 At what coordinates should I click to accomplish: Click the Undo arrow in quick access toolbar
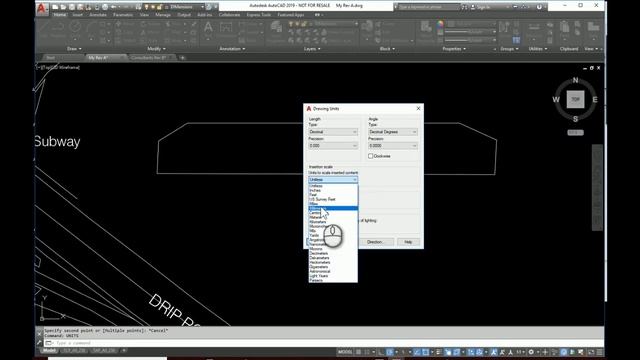[114, 7]
